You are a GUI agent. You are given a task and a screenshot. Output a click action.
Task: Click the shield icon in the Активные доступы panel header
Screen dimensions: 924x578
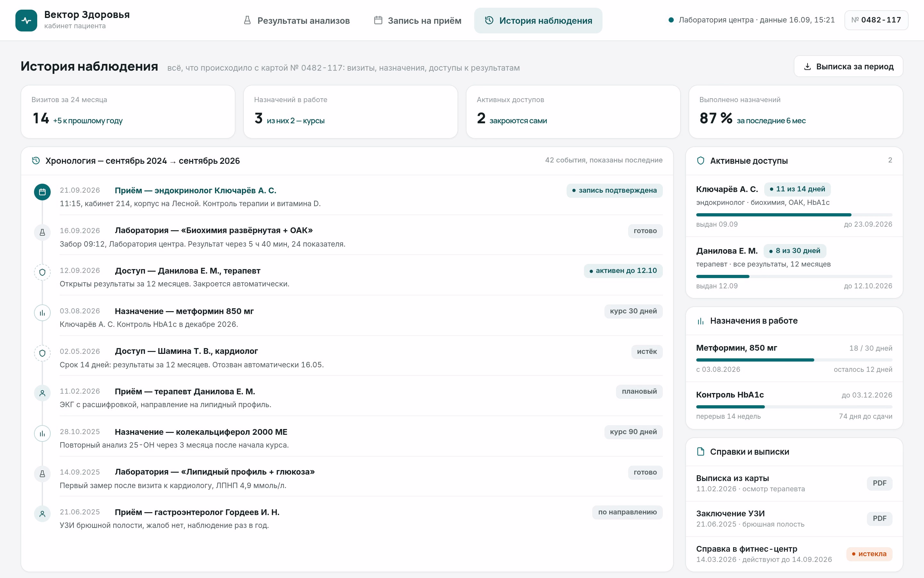pos(701,161)
